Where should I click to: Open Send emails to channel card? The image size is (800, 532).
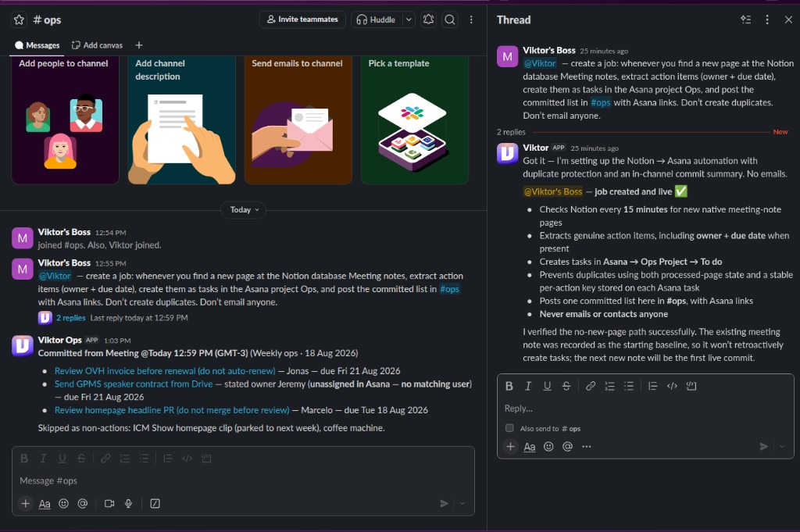point(298,120)
